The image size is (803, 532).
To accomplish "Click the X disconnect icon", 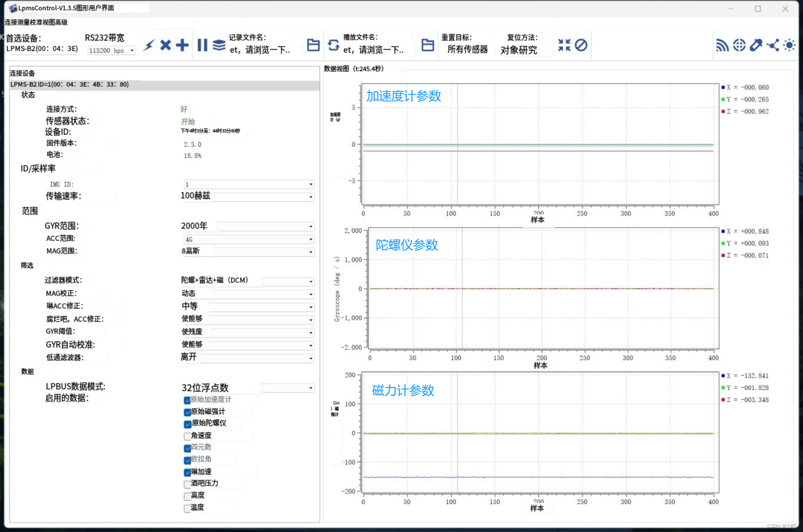I will 166,45.
